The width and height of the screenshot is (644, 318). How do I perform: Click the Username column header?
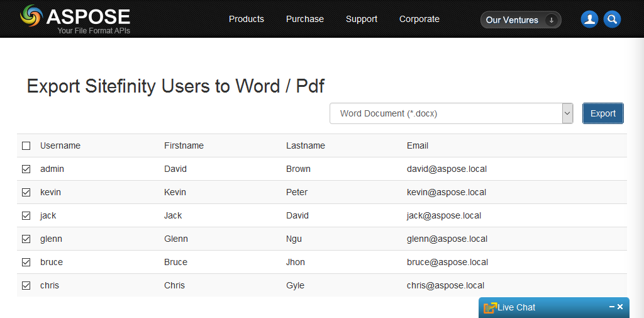(60, 145)
